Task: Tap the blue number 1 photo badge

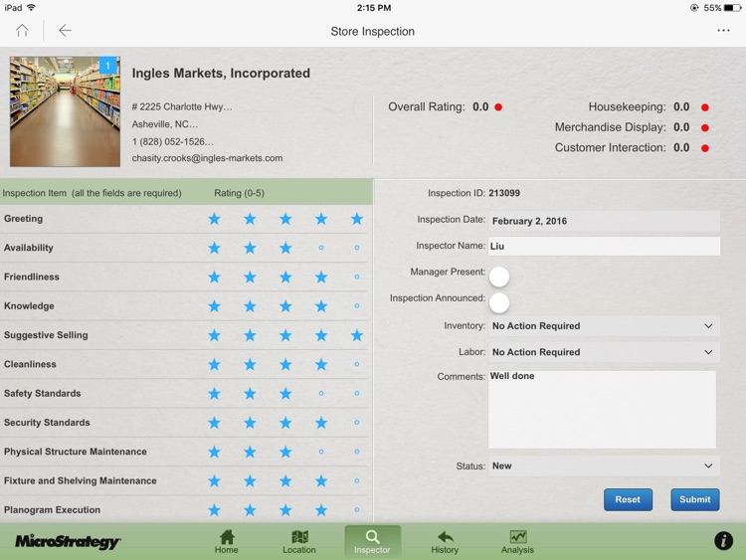Action: pyautogui.click(x=108, y=66)
